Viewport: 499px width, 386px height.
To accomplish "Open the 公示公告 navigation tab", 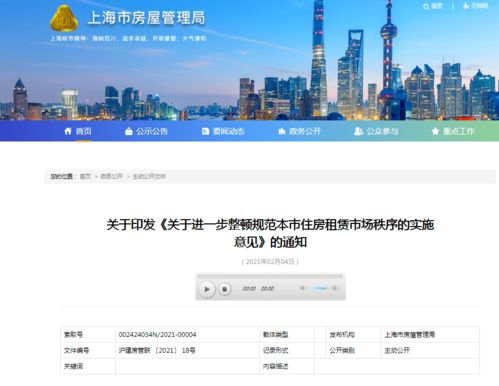I will pos(152,131).
